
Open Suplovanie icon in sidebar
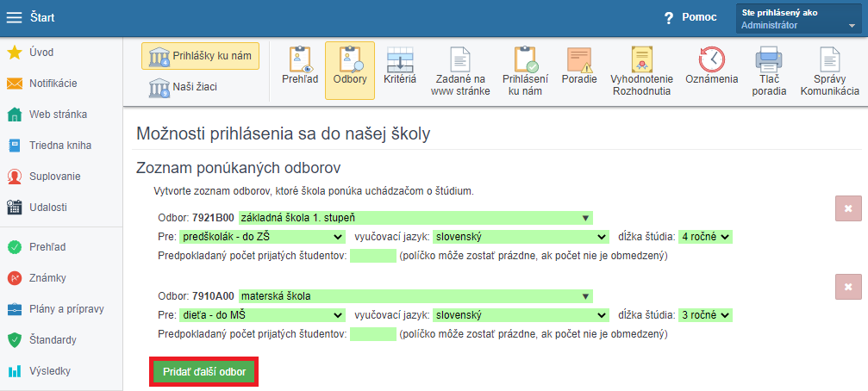click(14, 177)
